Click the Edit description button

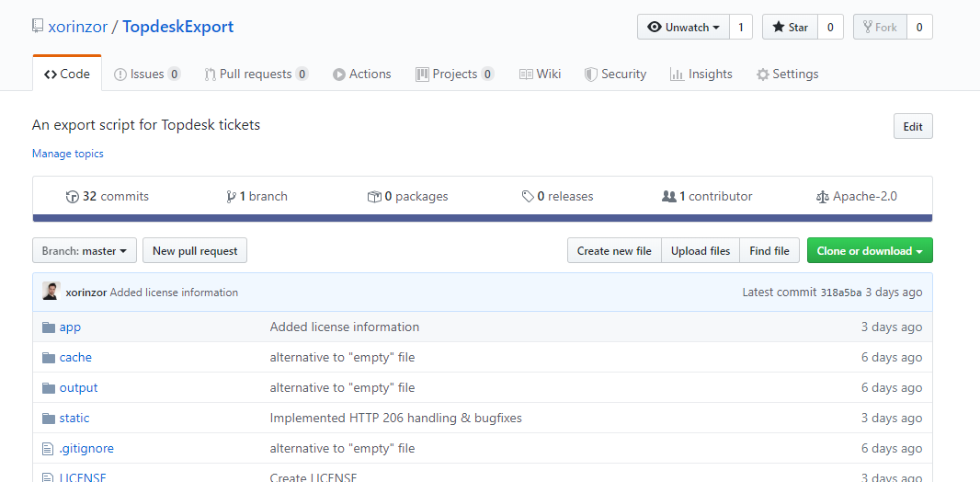coord(913,126)
